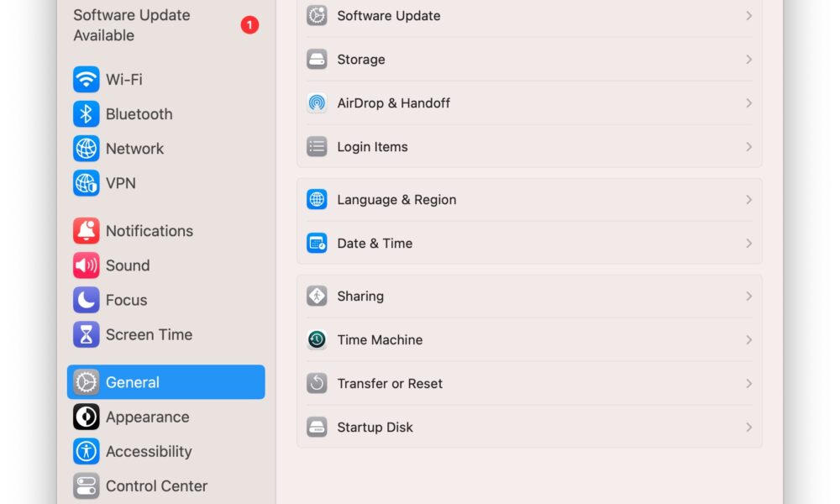Click the Startup Disk drive icon
This screenshot has width=840, height=504.
(317, 427)
